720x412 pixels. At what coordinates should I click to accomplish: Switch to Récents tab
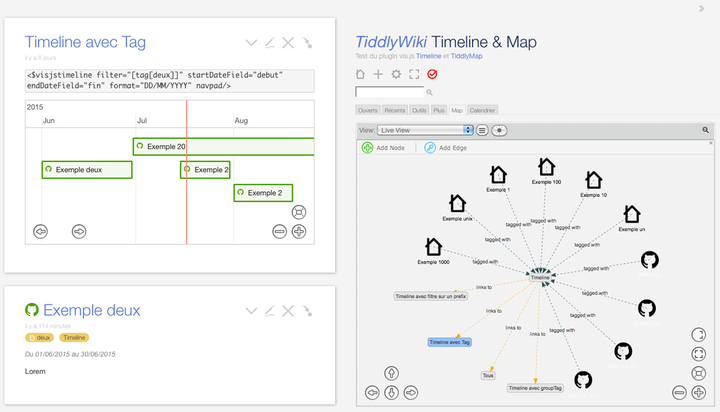pos(394,110)
